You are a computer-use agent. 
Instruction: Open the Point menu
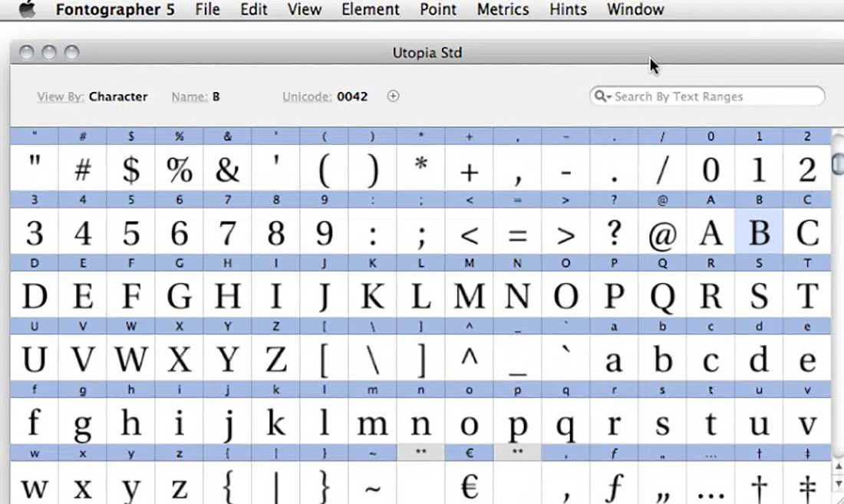[438, 10]
